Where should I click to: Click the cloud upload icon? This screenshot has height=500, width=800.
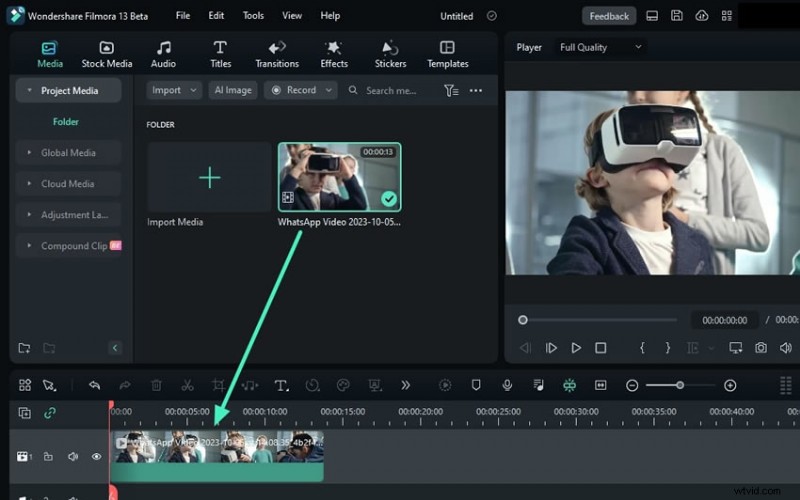[702, 16]
